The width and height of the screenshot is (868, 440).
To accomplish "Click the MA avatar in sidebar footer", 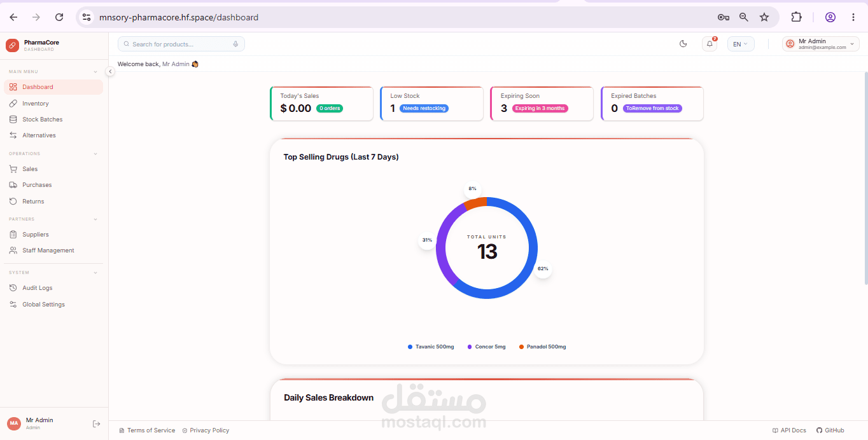I will coord(14,423).
